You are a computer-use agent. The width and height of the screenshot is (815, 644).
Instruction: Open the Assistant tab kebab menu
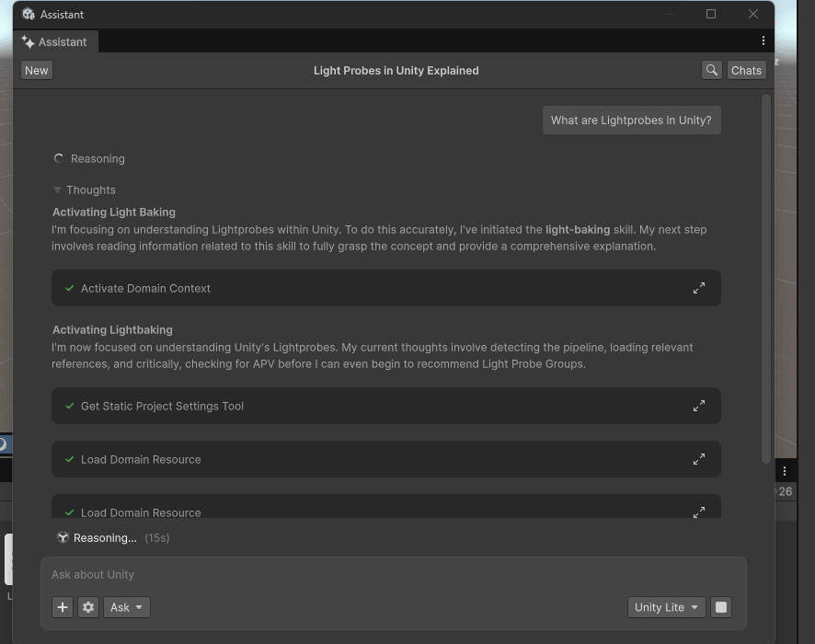(763, 40)
